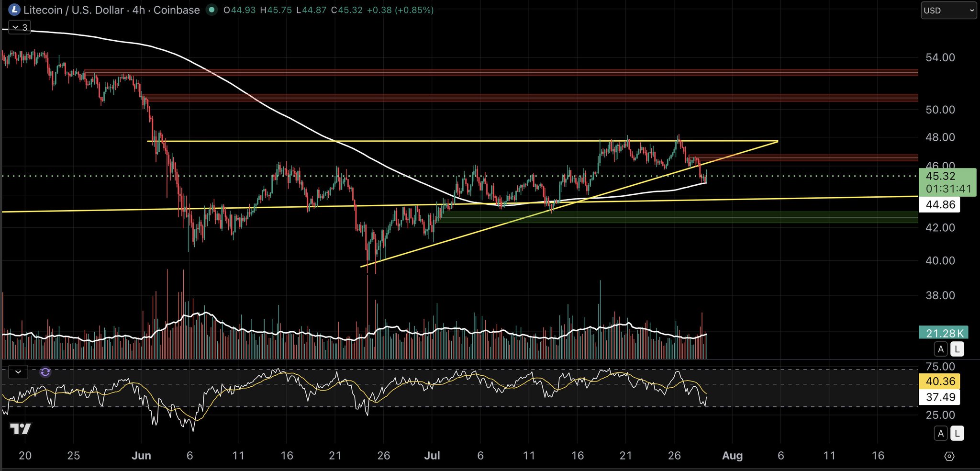Collapse the indicator legend showing 3
Screen dimensions: 980x471
[20, 27]
